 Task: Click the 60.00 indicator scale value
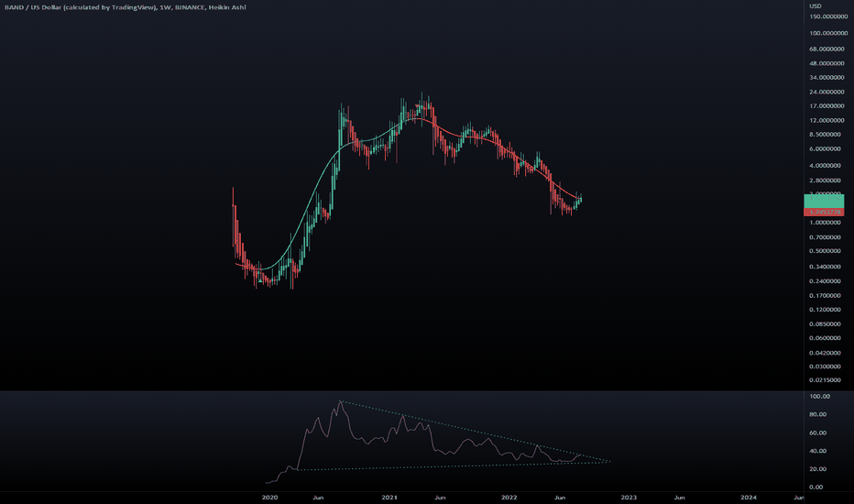tap(818, 433)
